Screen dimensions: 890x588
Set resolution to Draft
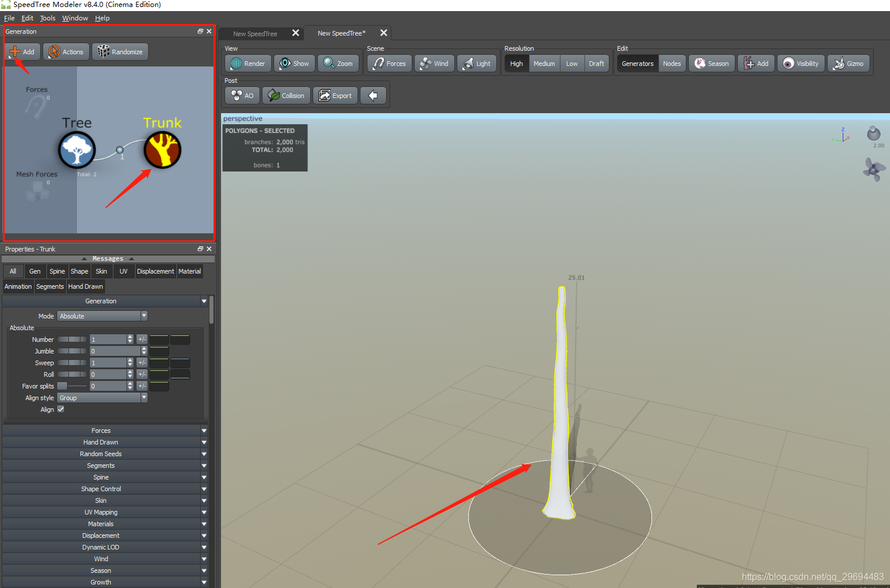click(597, 64)
